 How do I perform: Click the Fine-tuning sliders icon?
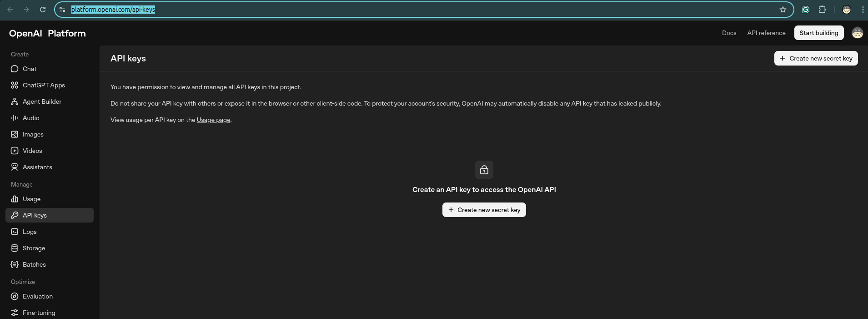pos(15,313)
